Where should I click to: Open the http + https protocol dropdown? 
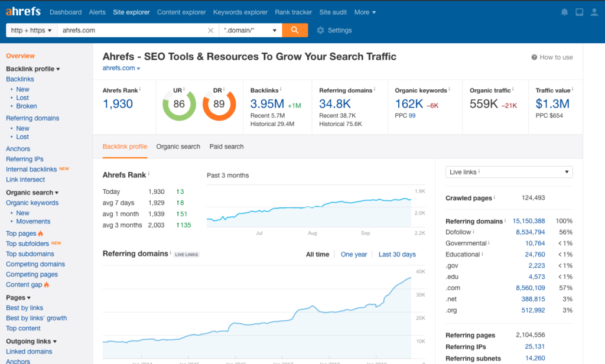[x=31, y=30]
